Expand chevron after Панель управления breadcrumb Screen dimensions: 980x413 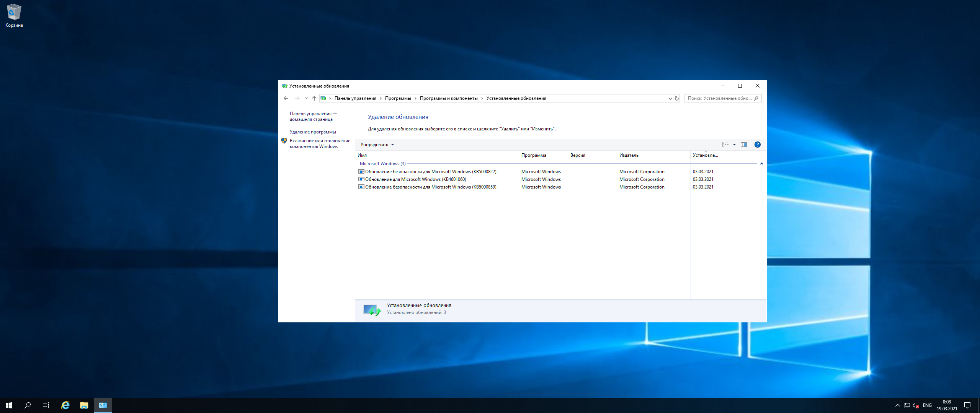click(381, 98)
